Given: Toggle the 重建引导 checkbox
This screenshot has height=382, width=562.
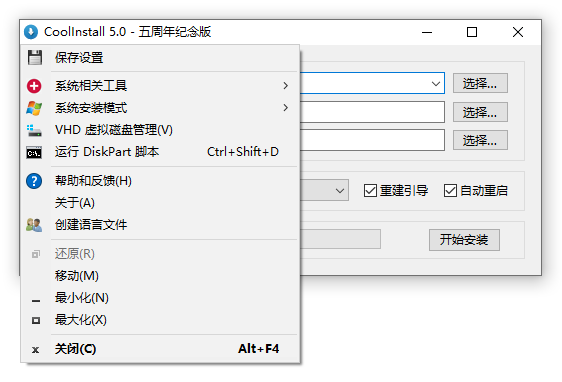Looking at the screenshot, I should (x=370, y=191).
